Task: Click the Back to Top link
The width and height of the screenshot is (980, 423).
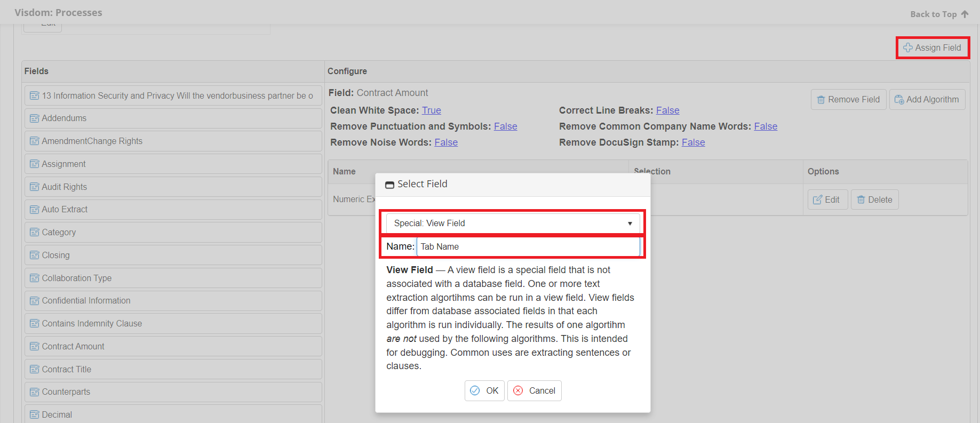Action: (939, 14)
